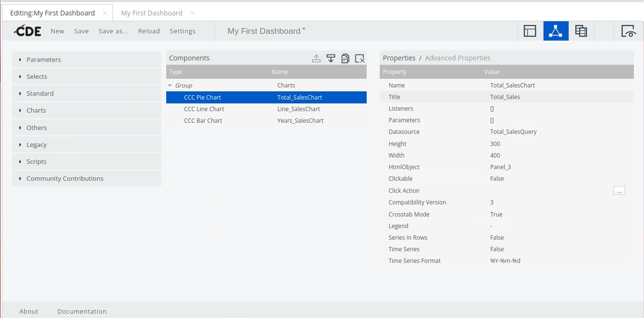Click Save as... in the toolbar
Screen dimensions: 644x318
tap(114, 31)
